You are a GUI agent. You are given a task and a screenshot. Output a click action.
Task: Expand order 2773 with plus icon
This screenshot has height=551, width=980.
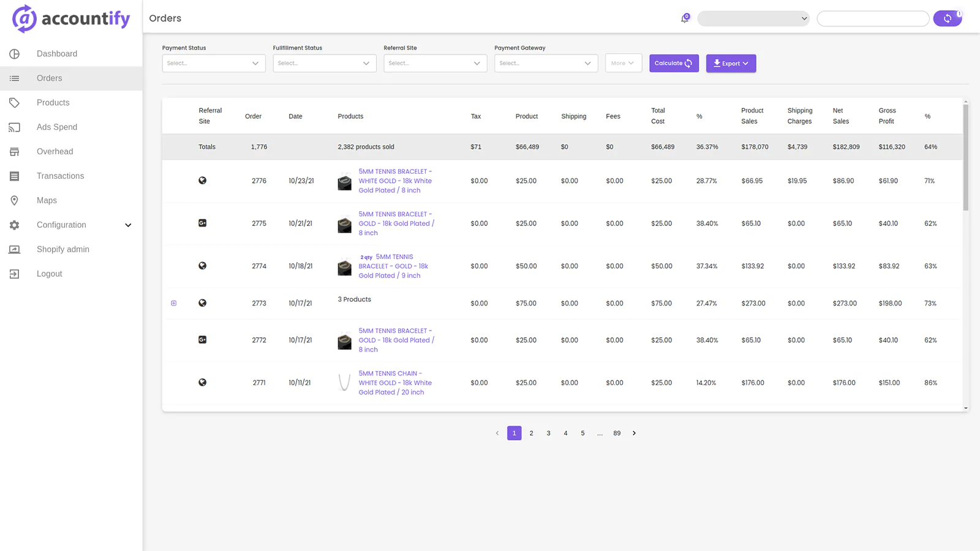coord(174,303)
